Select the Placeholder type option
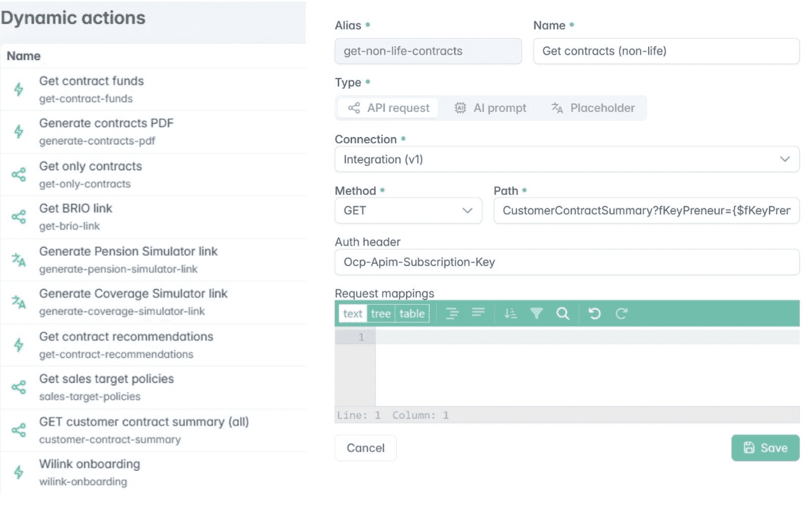Image resolution: width=812 pixels, height=516 pixels. pos(593,108)
